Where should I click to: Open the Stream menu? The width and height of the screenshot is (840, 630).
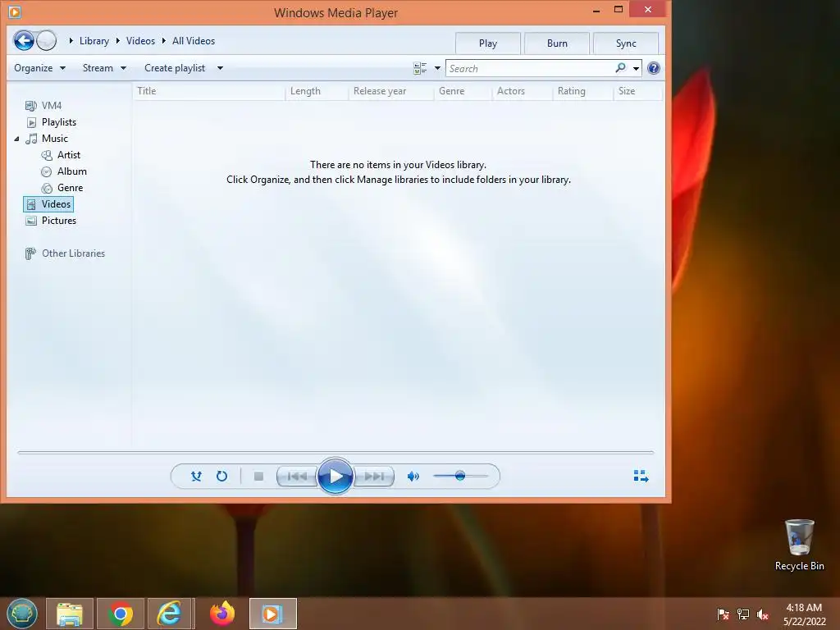pos(104,68)
